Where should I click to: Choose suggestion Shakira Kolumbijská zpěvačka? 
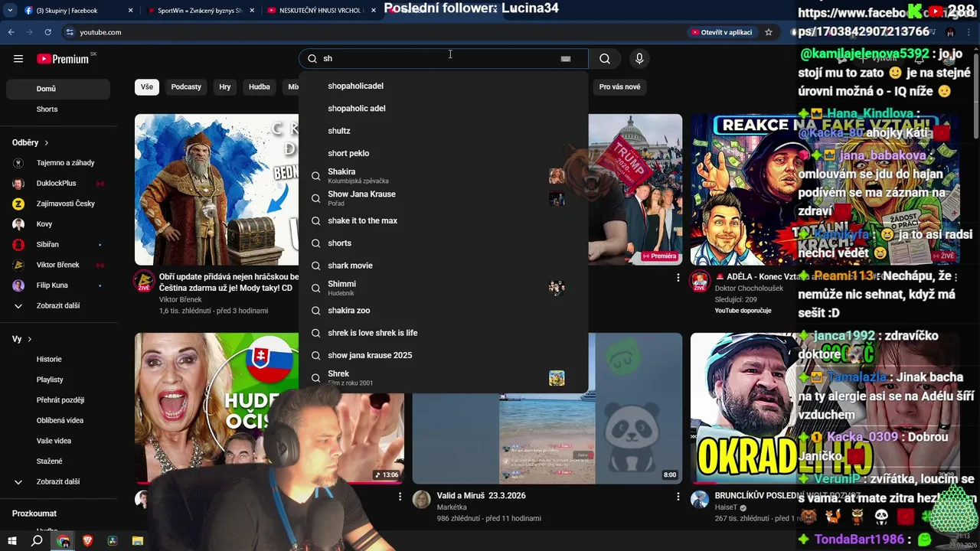443,176
